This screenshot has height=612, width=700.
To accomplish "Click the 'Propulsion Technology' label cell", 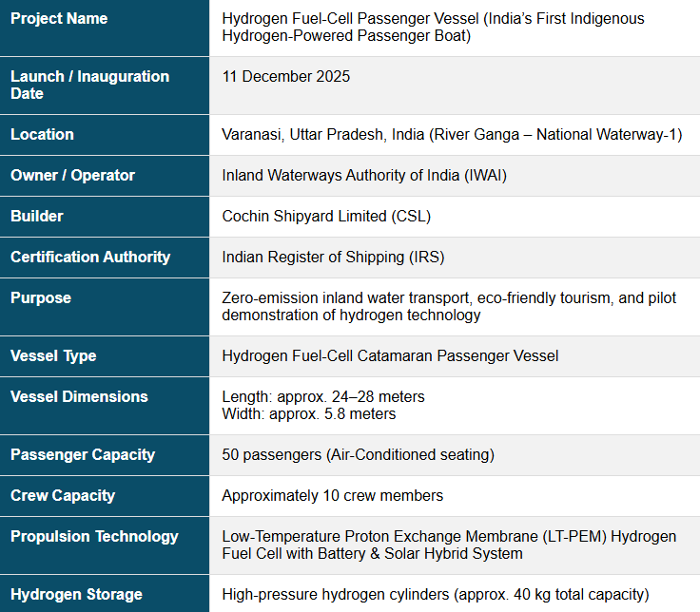I will [x=94, y=537].
